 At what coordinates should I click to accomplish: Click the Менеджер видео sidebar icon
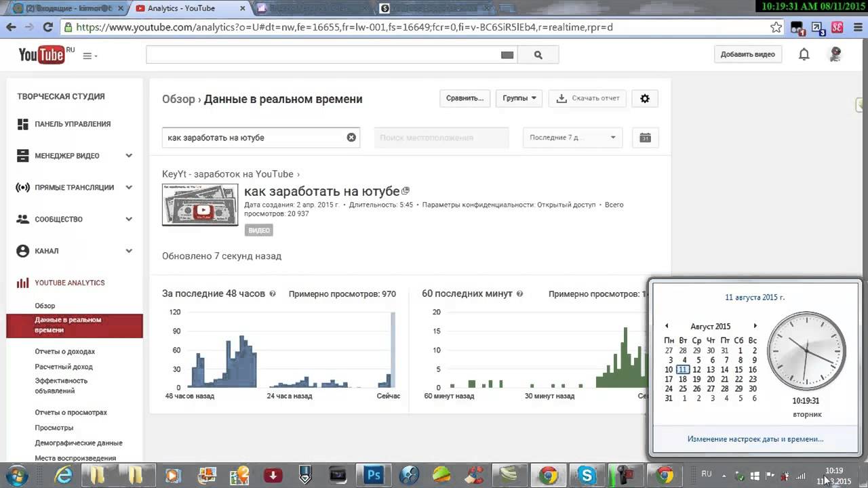point(23,155)
